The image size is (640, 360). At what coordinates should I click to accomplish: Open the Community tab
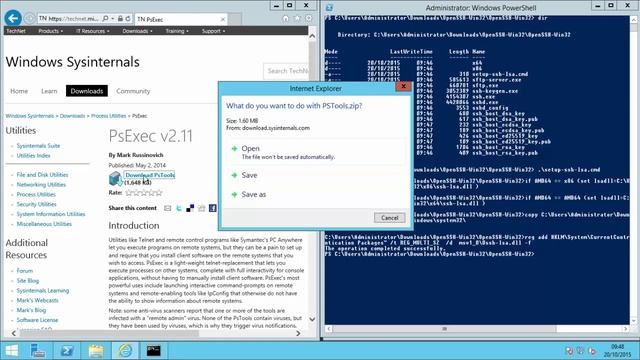coord(133,91)
